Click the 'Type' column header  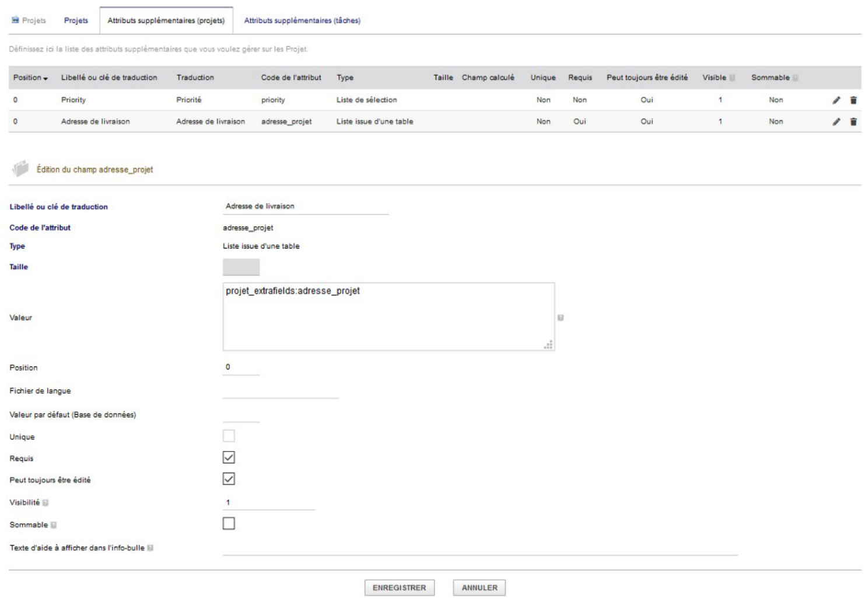[x=345, y=78]
